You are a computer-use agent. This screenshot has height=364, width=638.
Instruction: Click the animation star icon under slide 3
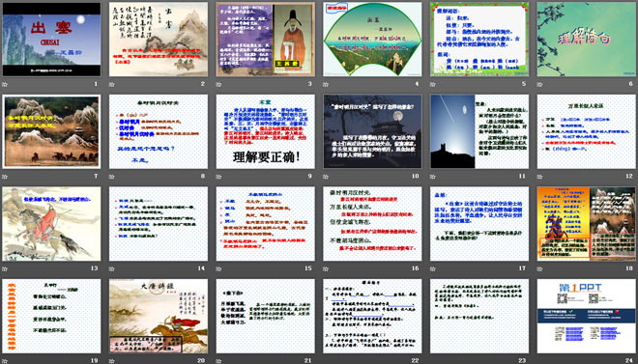218,84
